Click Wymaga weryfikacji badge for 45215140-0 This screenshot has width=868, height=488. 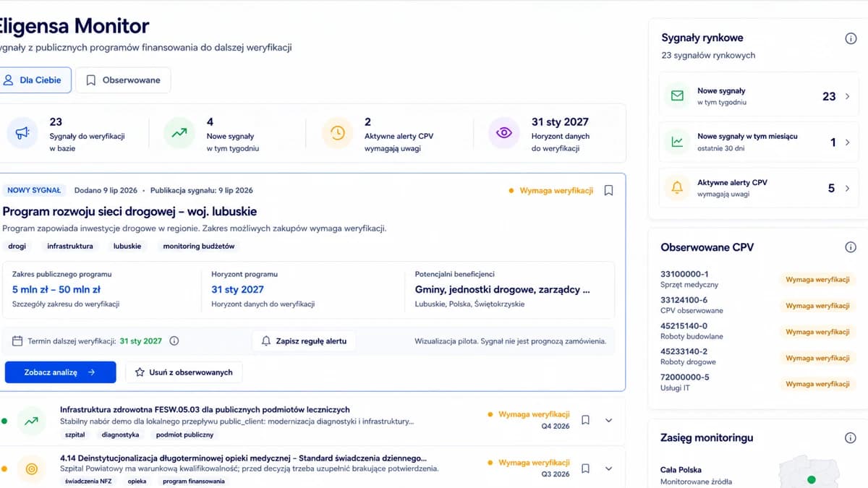tap(817, 332)
